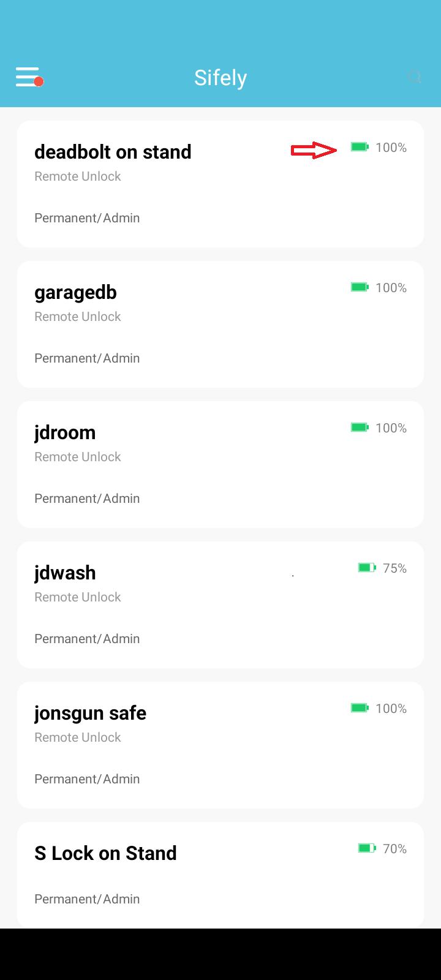
Task: Tap the 70% battery icon on S Lock
Action: tap(367, 848)
